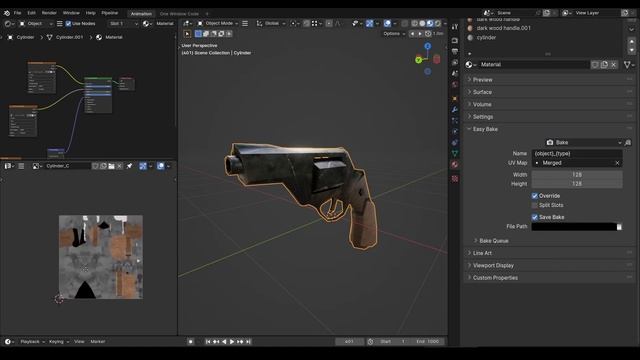Click the 3D viewport hamburger menu icon
This screenshot has height=360, width=640.
click(245, 24)
